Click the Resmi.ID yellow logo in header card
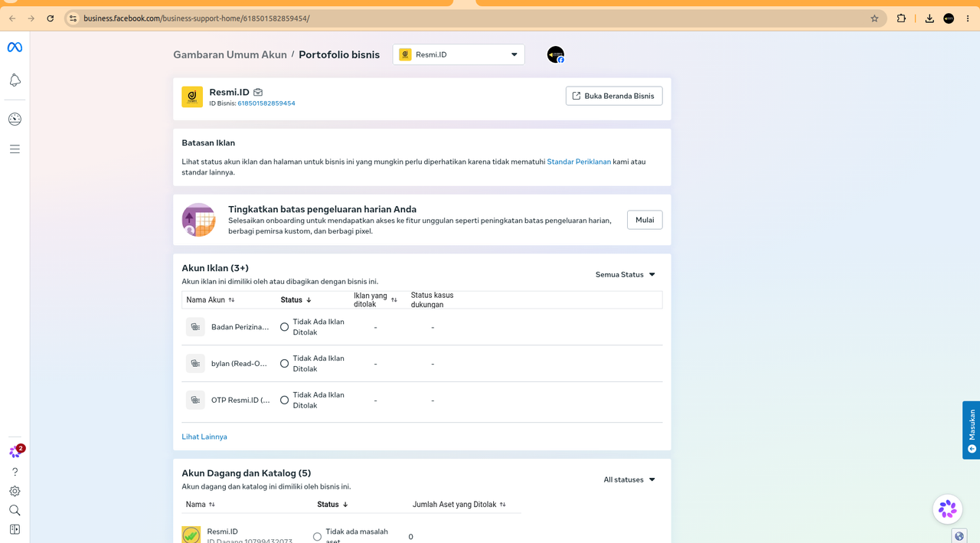Screen dimensions: 980x543 [192, 97]
